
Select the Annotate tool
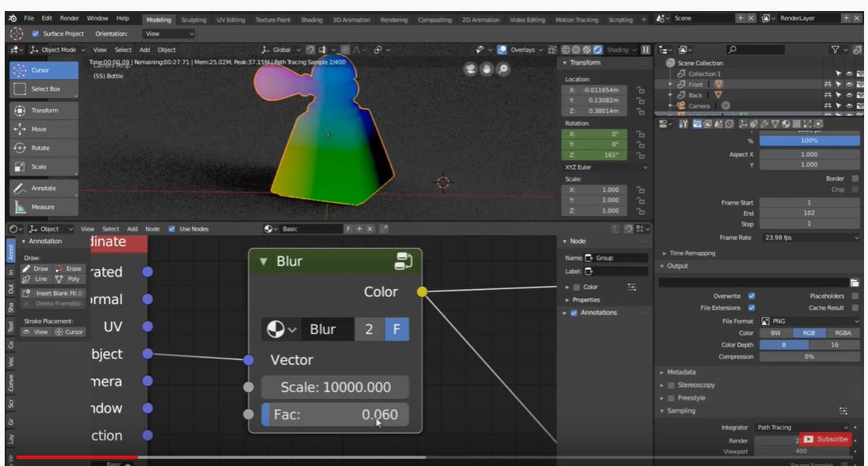[43, 188]
